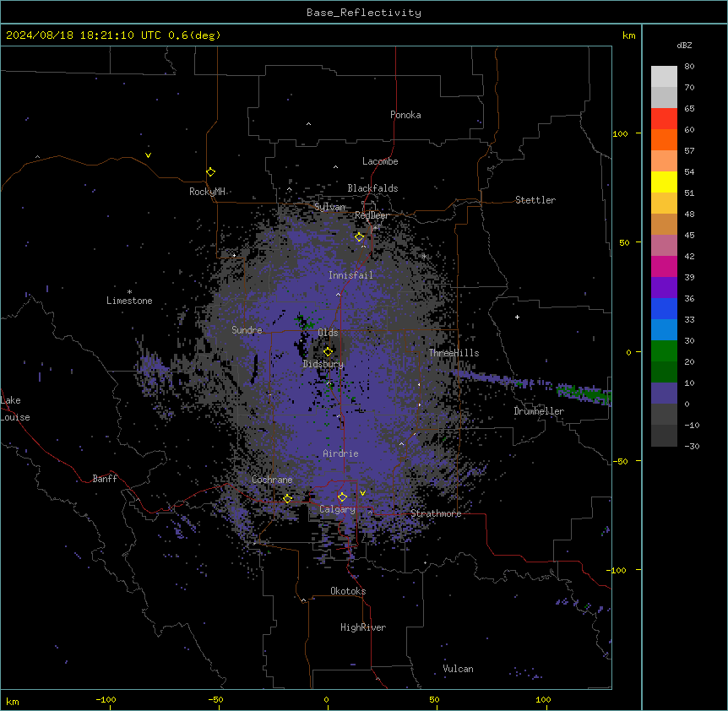Click the Strathmore label
Screen dimensions: 728x711
point(436,513)
